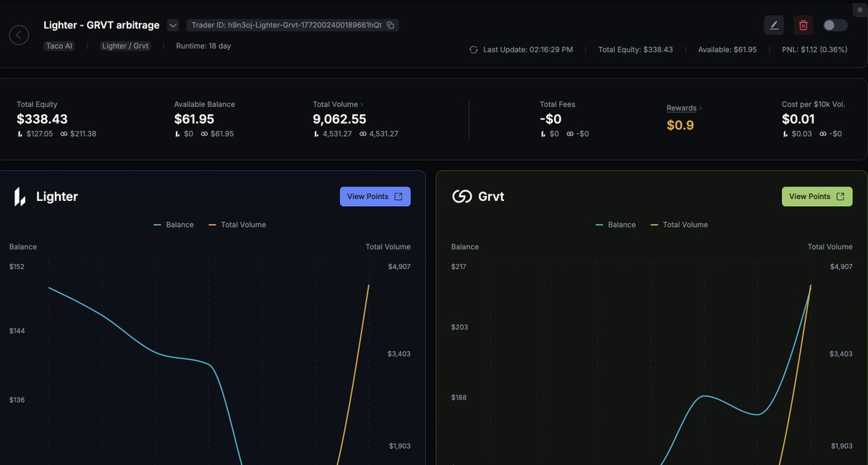Viewport: 868px width, 465px height.
Task: Click the Lighter panel title
Action: 57,197
